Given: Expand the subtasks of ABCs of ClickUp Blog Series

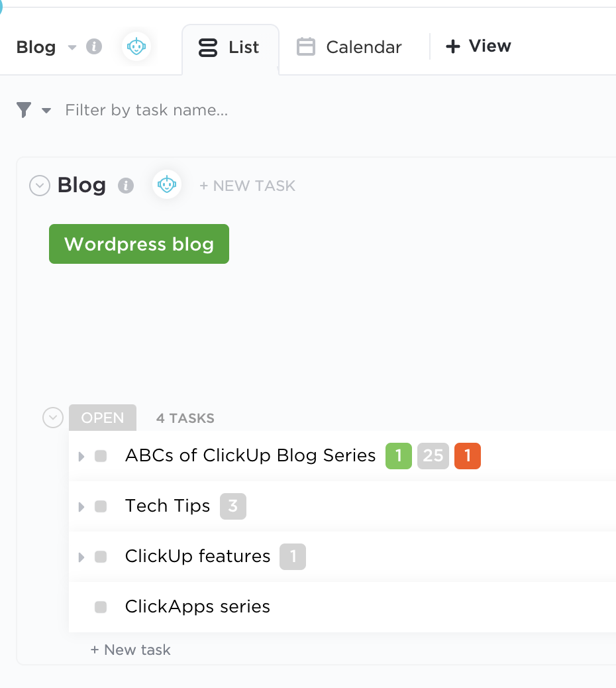Looking at the screenshot, I should (81, 456).
